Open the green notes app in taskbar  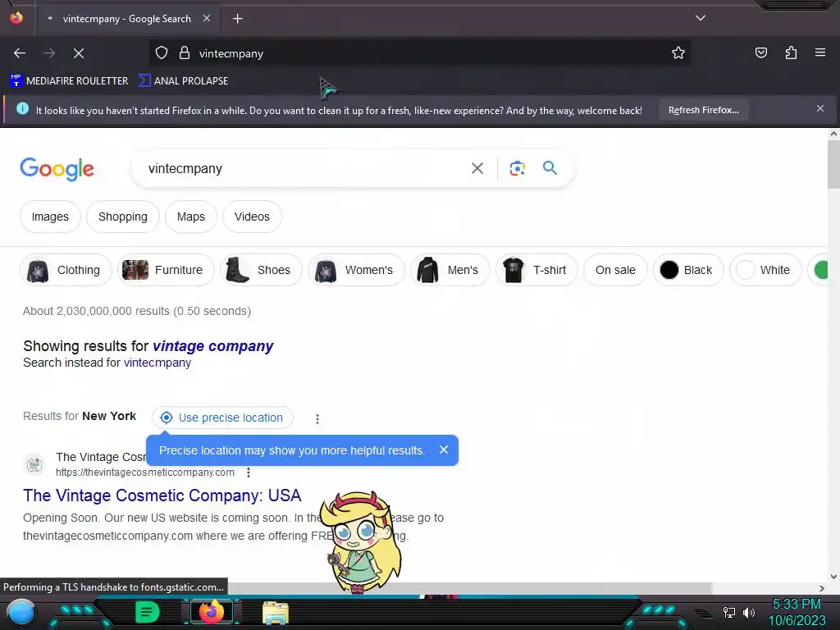(x=146, y=612)
